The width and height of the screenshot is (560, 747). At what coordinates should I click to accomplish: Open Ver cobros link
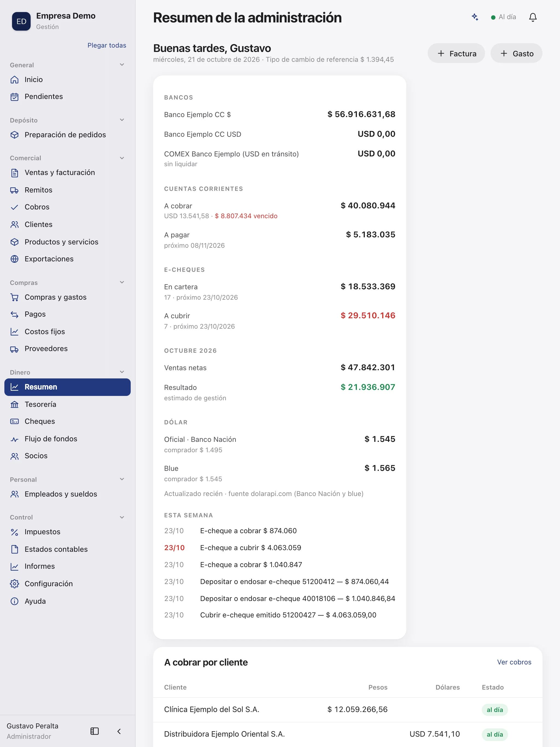tap(514, 662)
